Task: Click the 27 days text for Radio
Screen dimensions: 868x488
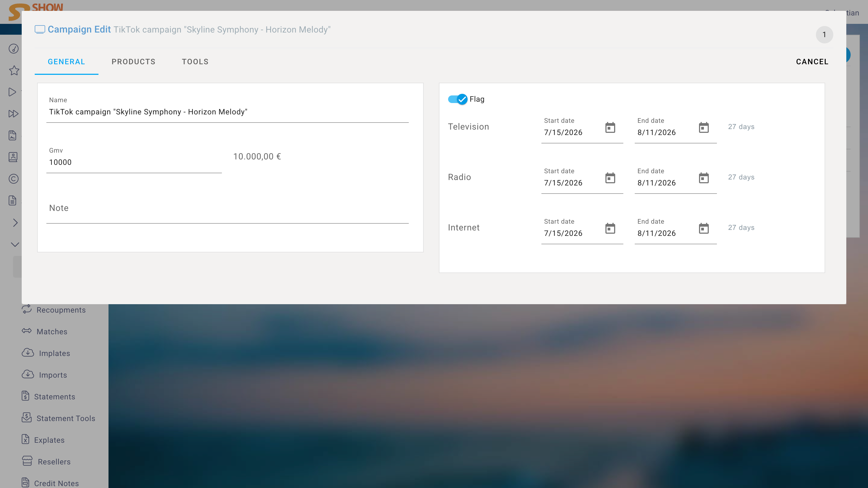Action: [741, 178]
